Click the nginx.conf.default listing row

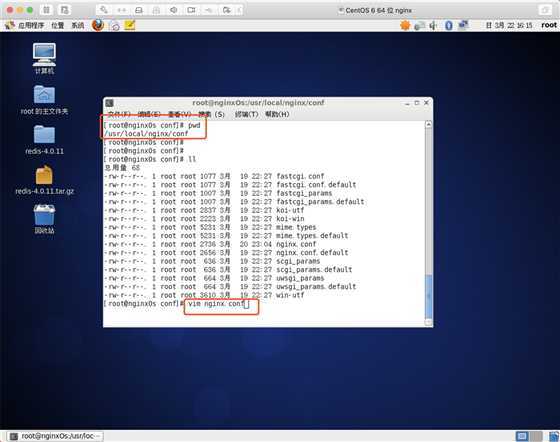226,253
